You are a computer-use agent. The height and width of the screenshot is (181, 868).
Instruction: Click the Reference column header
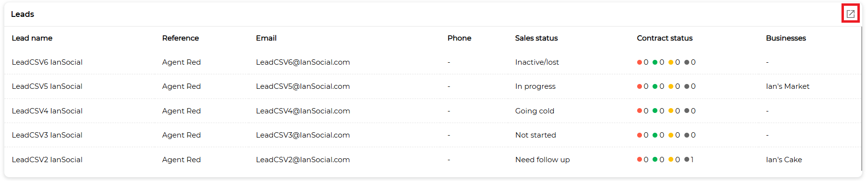[x=180, y=38]
